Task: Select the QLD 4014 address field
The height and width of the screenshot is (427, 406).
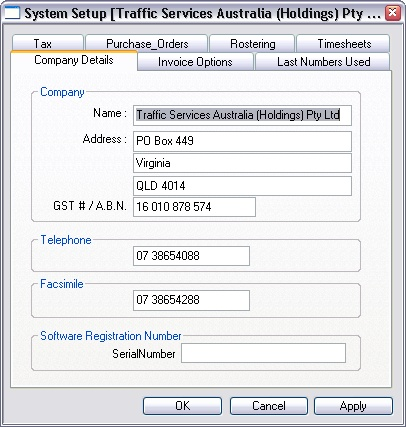Action: tap(242, 186)
